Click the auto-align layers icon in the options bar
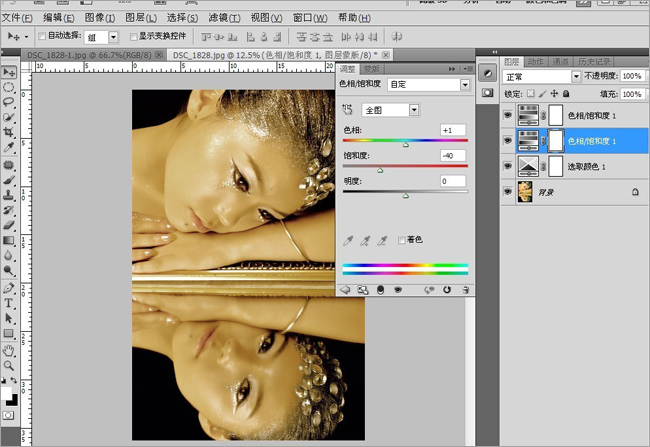This screenshot has width=650, height=447. 397,36
